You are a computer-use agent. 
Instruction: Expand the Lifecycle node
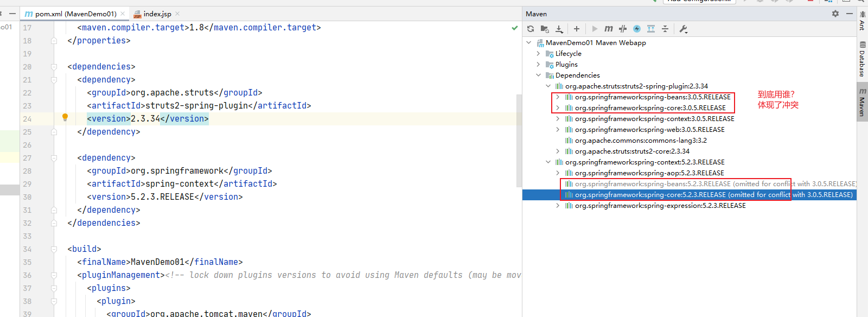point(538,53)
